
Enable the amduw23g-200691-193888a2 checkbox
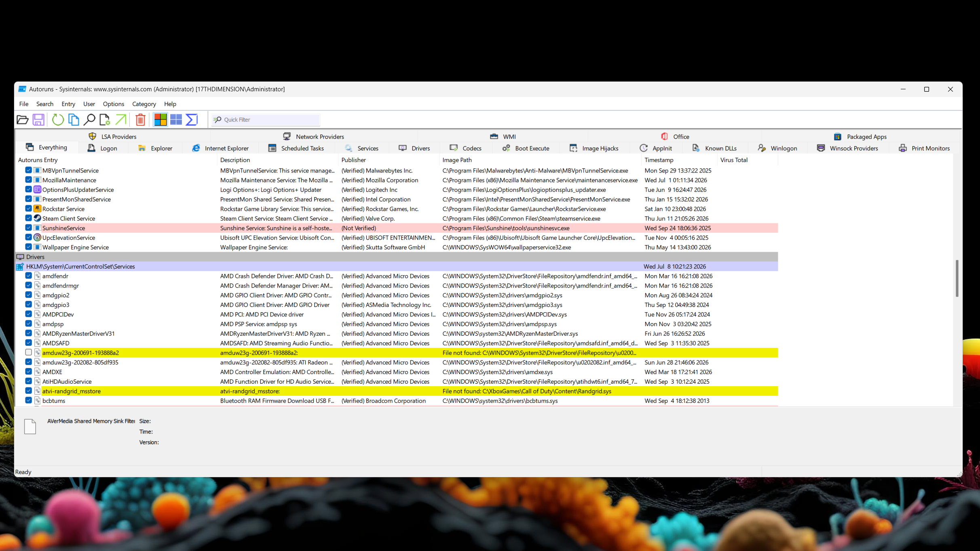[x=28, y=352]
